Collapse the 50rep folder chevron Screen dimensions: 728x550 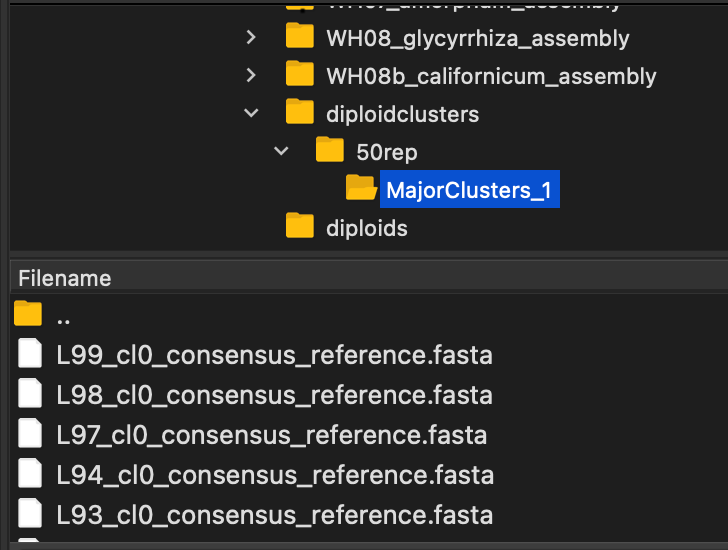[281, 152]
